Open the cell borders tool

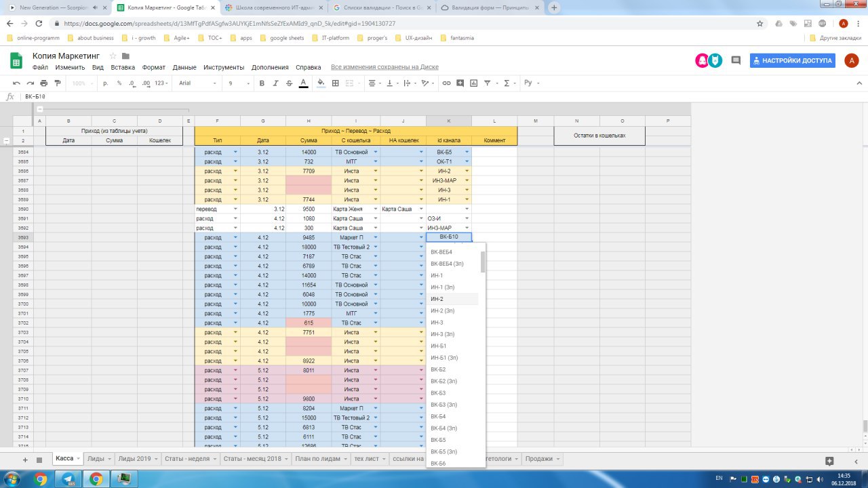point(335,83)
